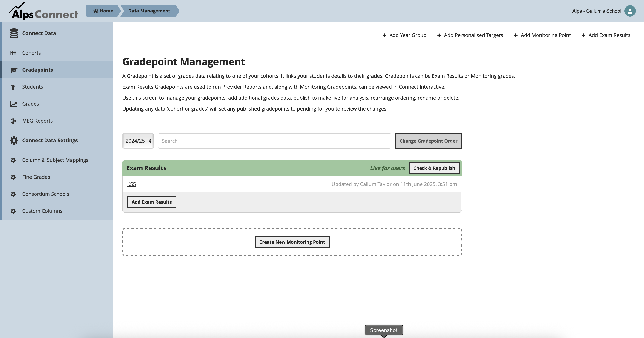Click Connect Data Settings heading in sidebar
The image size is (644, 338).
coord(50,140)
